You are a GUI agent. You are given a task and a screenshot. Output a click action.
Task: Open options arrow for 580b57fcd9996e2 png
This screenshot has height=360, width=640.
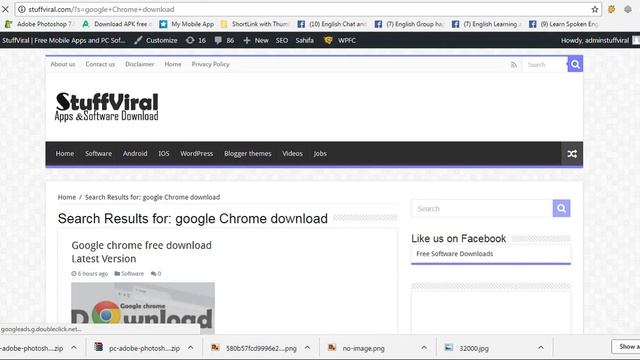click(x=307, y=348)
